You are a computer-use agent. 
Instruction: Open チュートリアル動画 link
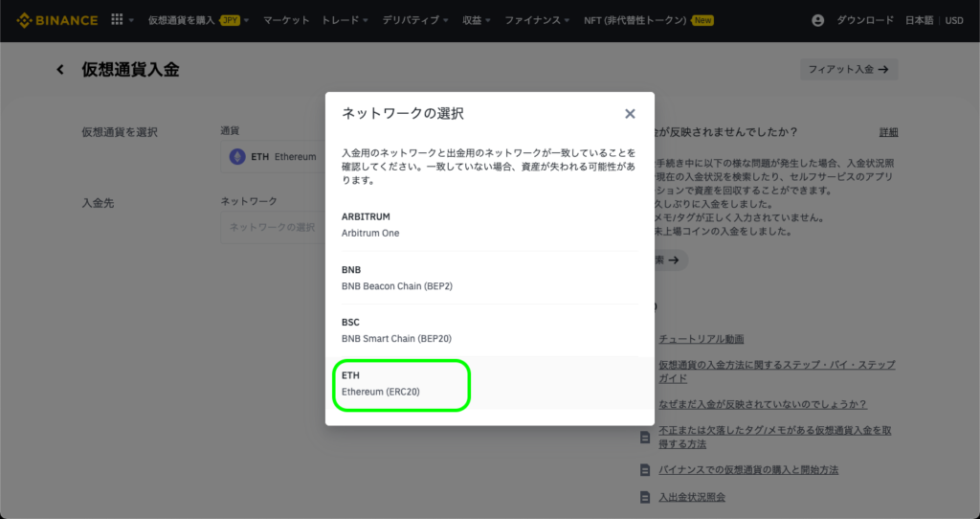[x=702, y=339]
